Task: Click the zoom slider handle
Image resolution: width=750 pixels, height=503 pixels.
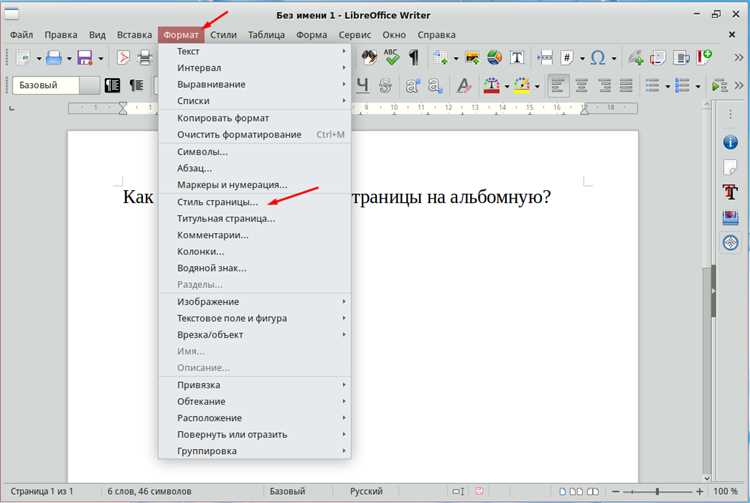Action: [657, 491]
